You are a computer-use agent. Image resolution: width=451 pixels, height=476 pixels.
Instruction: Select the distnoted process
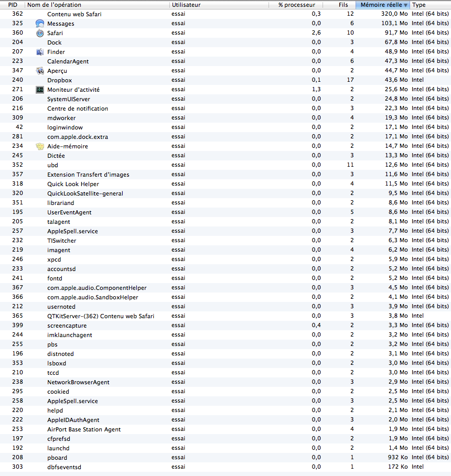225,354
